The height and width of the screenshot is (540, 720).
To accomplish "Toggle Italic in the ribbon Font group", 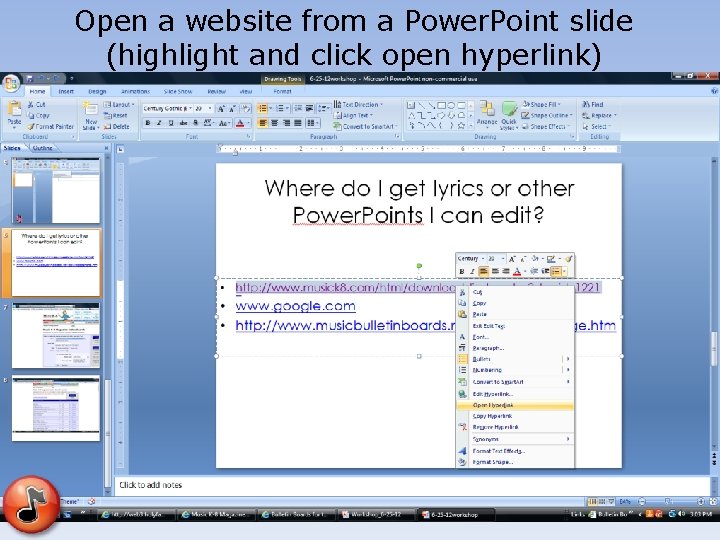I will [159, 123].
